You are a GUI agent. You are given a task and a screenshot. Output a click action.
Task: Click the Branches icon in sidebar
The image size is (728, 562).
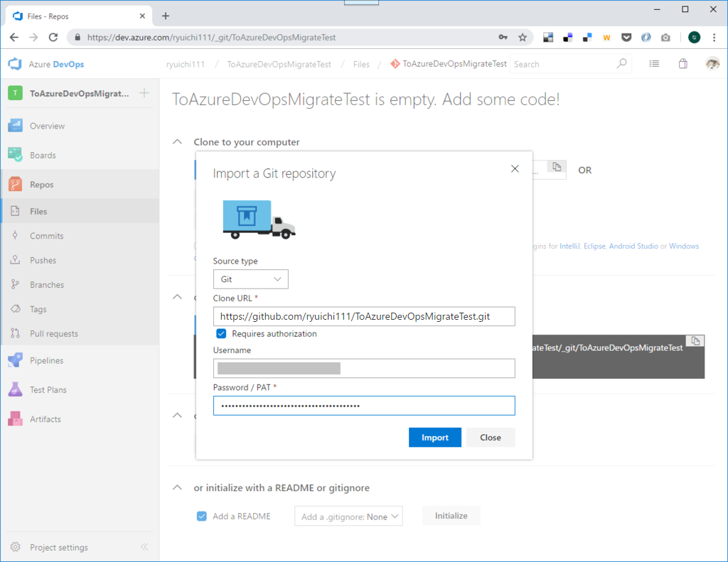[16, 284]
